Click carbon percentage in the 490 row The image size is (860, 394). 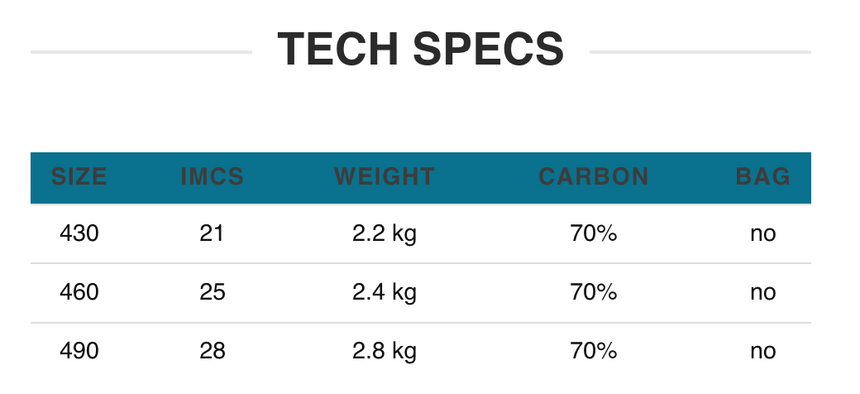(x=594, y=351)
